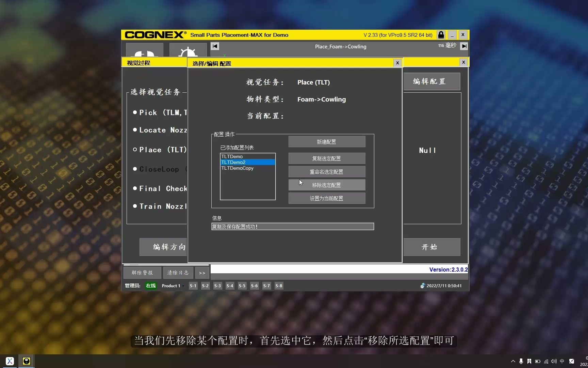
Task: Click the 移除选定配置 button
Action: tap(326, 185)
